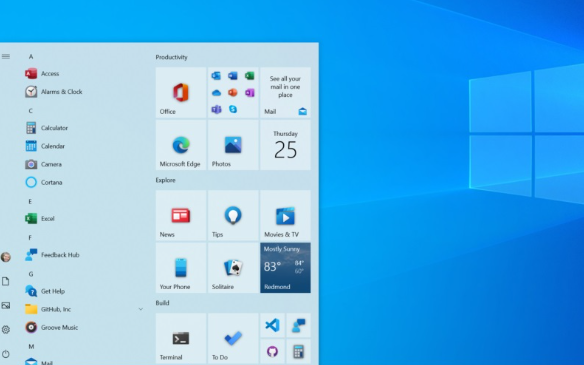Open the Redmond weather tile
This screenshot has width=584, height=365.
(x=285, y=268)
